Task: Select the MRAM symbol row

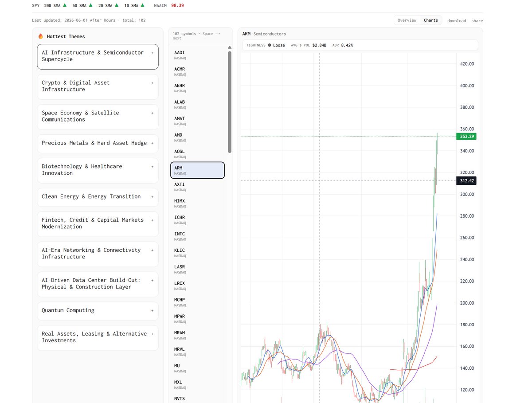Action: tap(198, 335)
